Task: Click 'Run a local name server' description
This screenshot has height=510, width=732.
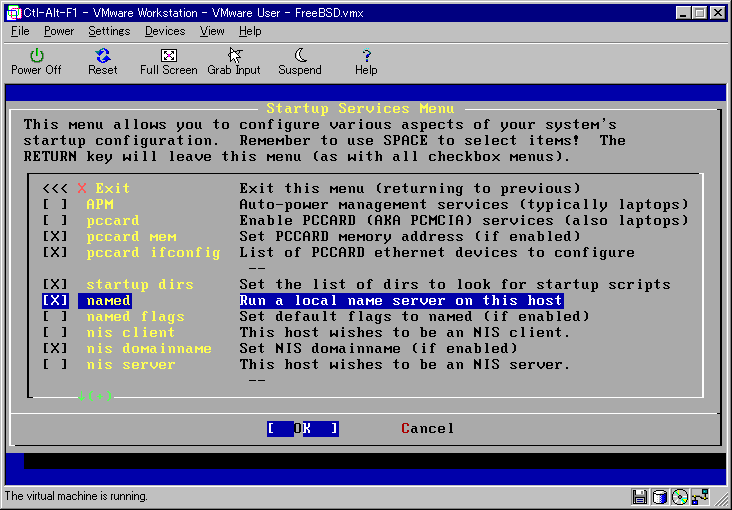Action: click(401, 301)
